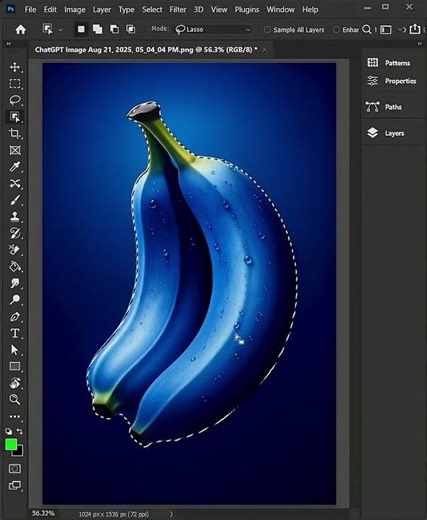Viewport: 427px width, 520px height.
Task: Swap foreground and background colors
Action: 20,431
